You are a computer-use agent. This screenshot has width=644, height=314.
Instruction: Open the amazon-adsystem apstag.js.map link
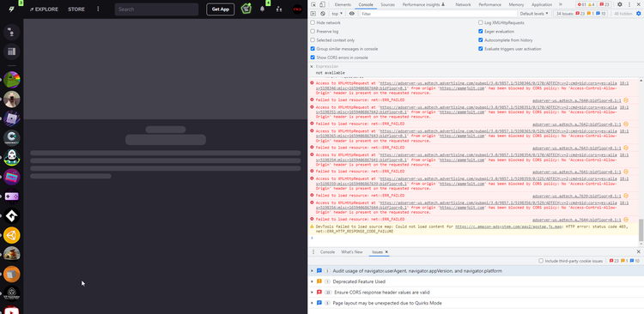[x=508, y=226]
